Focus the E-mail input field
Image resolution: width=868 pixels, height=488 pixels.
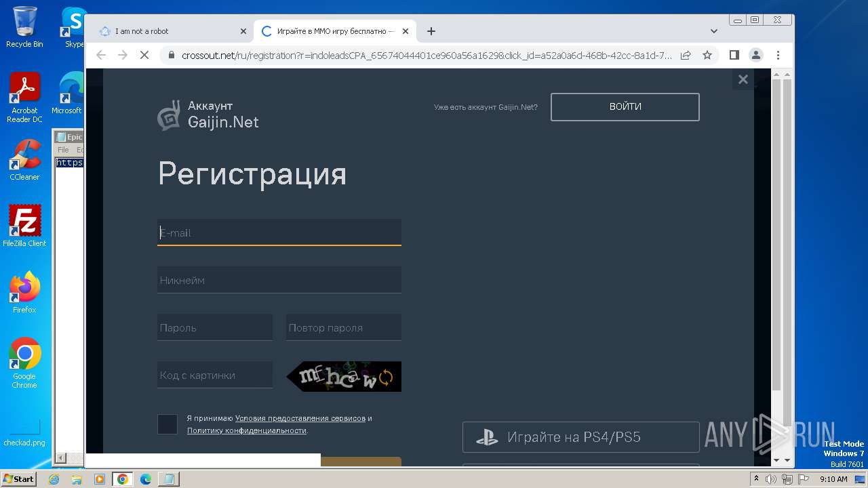(279, 232)
